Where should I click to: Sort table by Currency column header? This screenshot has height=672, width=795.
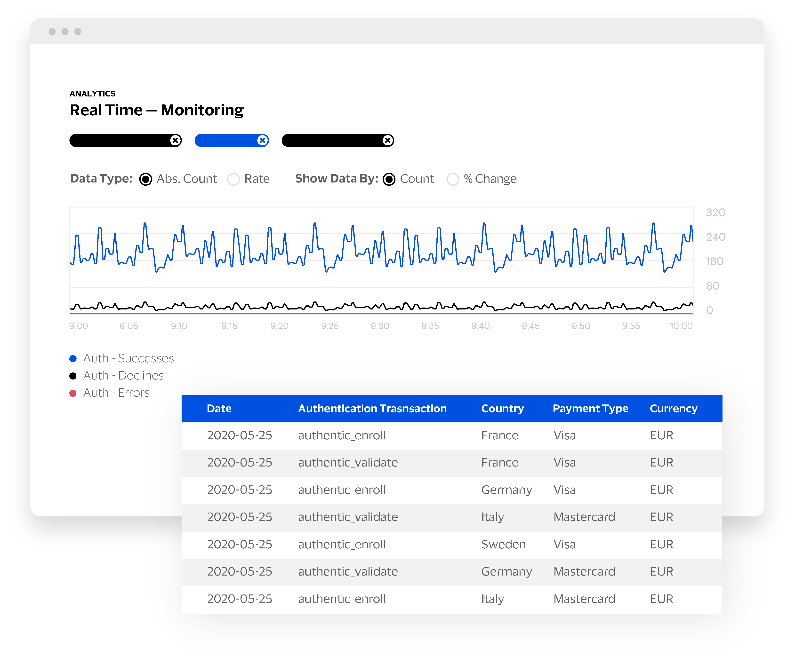click(x=673, y=408)
